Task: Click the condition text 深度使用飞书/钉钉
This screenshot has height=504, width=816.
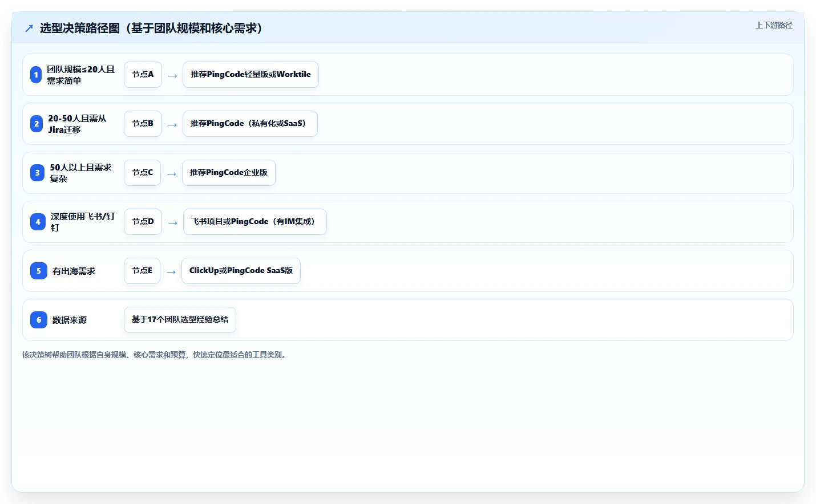Action: [83, 222]
